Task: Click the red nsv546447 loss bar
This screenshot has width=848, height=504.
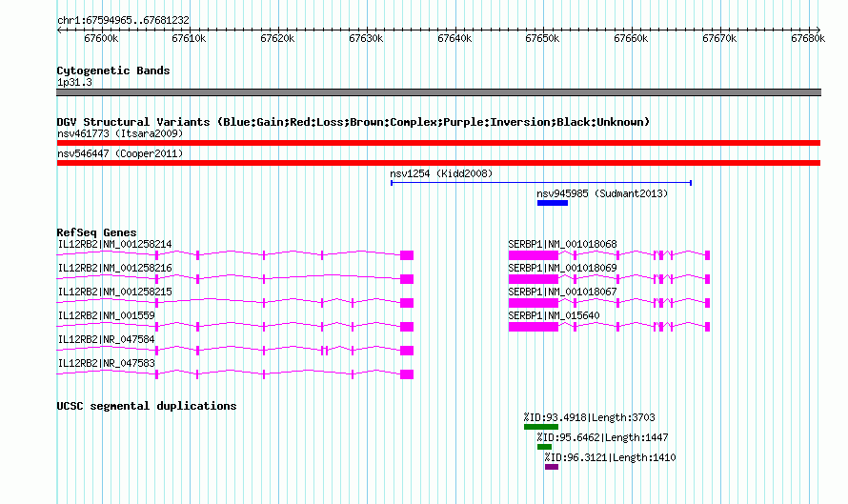Action: 438,163
